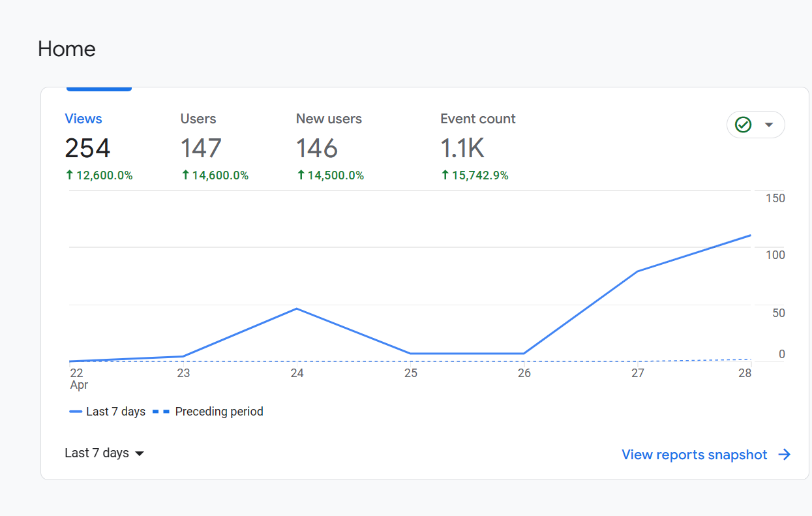Click the 254 Views total value
The width and height of the screenshot is (812, 516).
click(87, 148)
